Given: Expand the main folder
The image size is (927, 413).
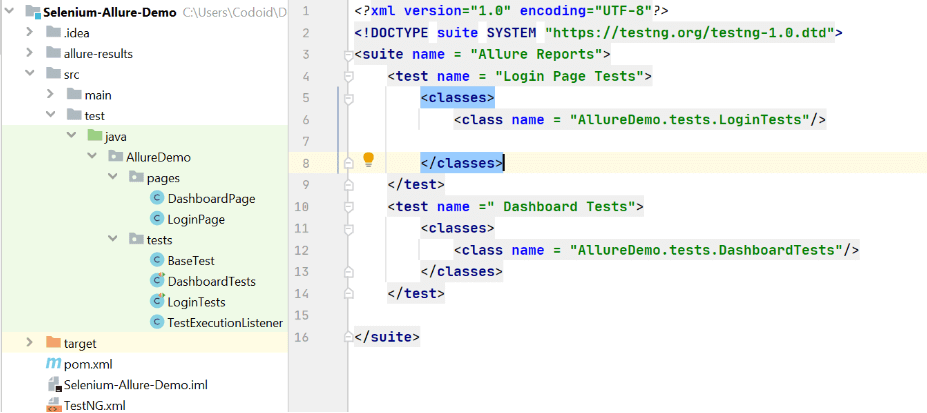Looking at the screenshot, I should point(51,95).
